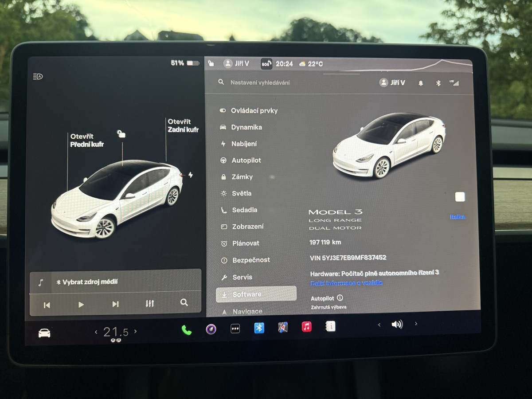Tap the 21.5 temperature display

[116, 332]
